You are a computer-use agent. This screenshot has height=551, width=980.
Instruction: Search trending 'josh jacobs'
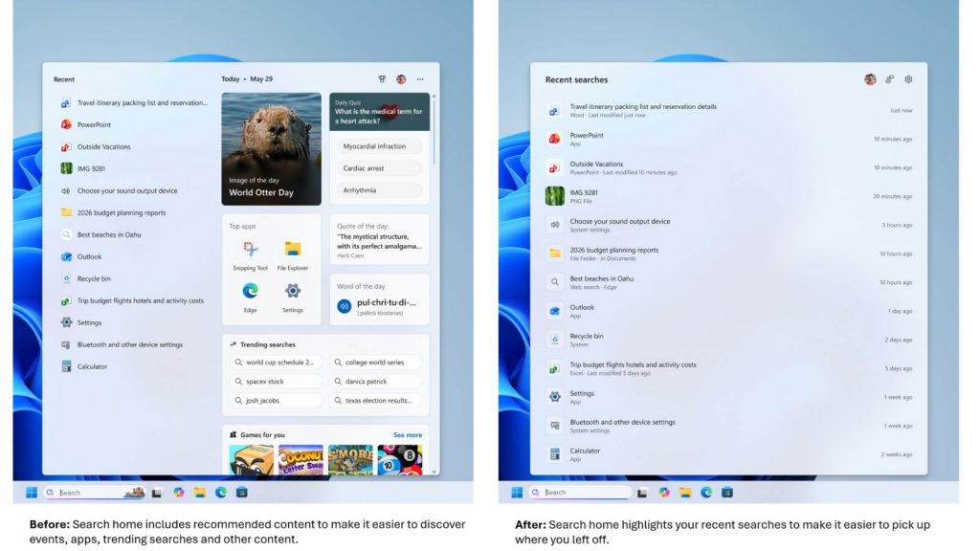(276, 401)
